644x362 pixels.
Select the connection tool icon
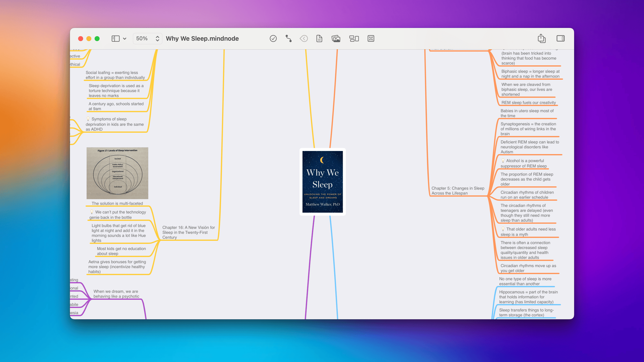288,39
